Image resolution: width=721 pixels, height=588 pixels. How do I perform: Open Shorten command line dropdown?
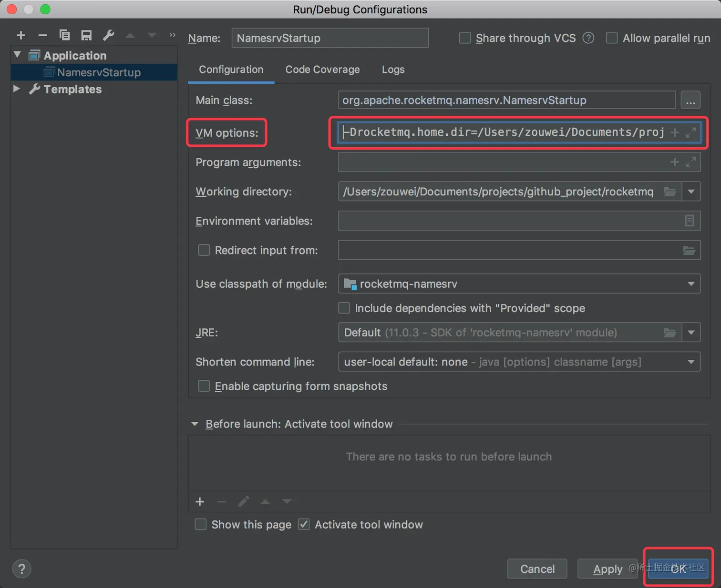(691, 362)
